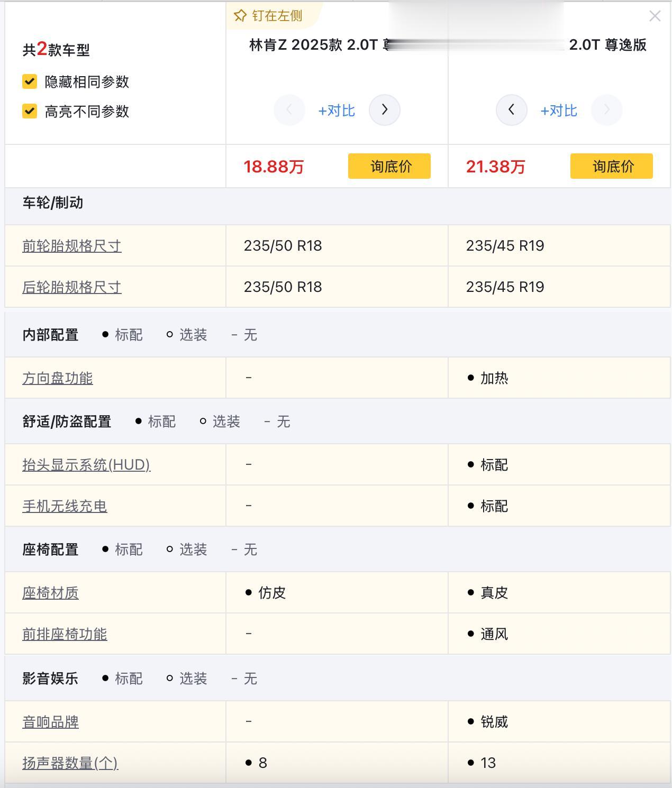672x788 pixels.
Task: Toggle 高亮不同参数 checkbox
Action: (x=30, y=112)
